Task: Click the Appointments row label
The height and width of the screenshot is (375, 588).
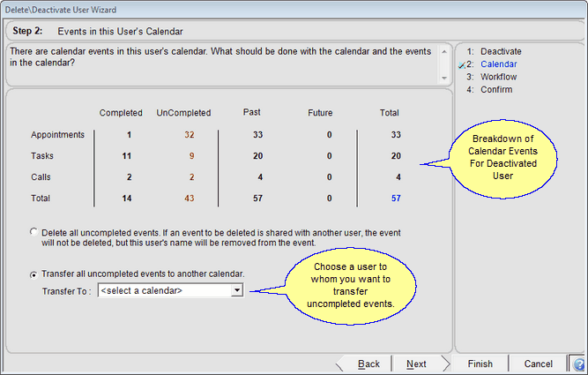Action: point(58,135)
